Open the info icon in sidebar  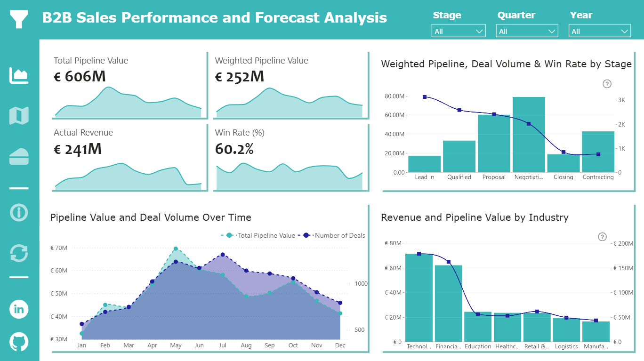pyautogui.click(x=19, y=212)
